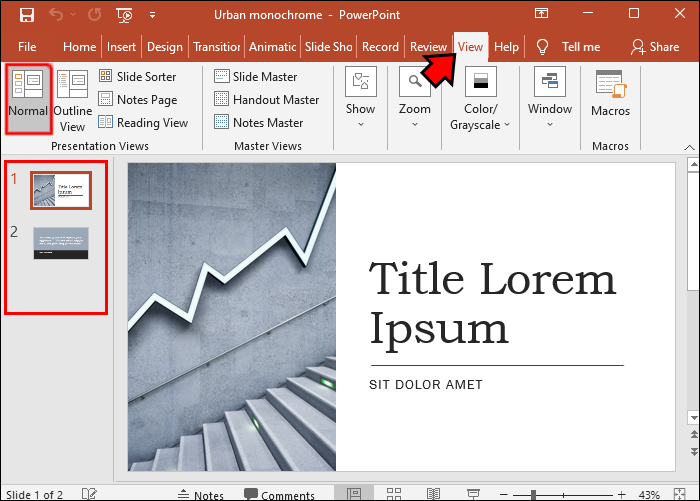Toggle Comments pane in status bar

(x=279, y=495)
